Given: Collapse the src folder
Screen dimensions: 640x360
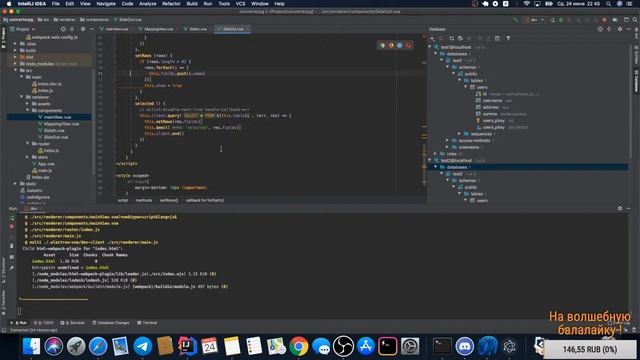Looking at the screenshot, I should pos(16,70).
